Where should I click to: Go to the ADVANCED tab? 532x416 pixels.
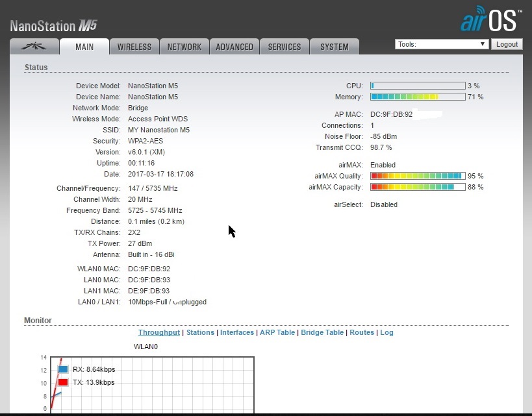pyautogui.click(x=234, y=47)
